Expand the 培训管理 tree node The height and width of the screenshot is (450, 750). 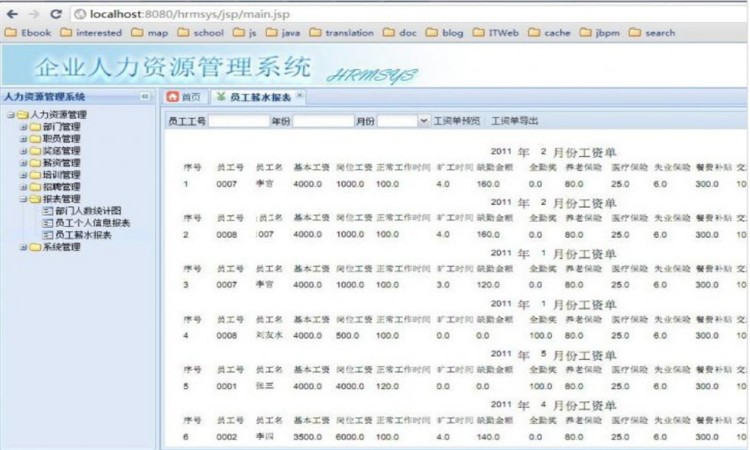[23, 175]
